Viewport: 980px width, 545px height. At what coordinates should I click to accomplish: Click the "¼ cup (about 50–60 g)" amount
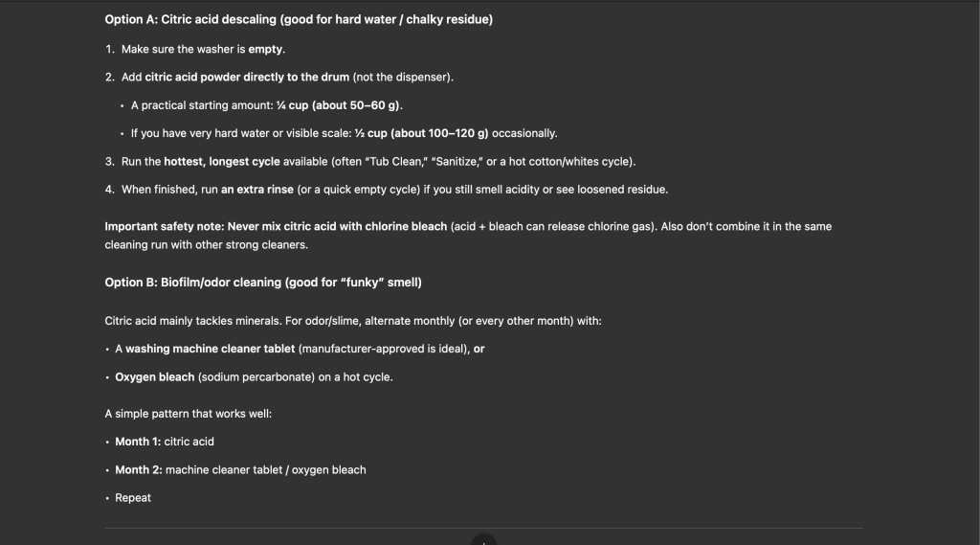tap(338, 105)
